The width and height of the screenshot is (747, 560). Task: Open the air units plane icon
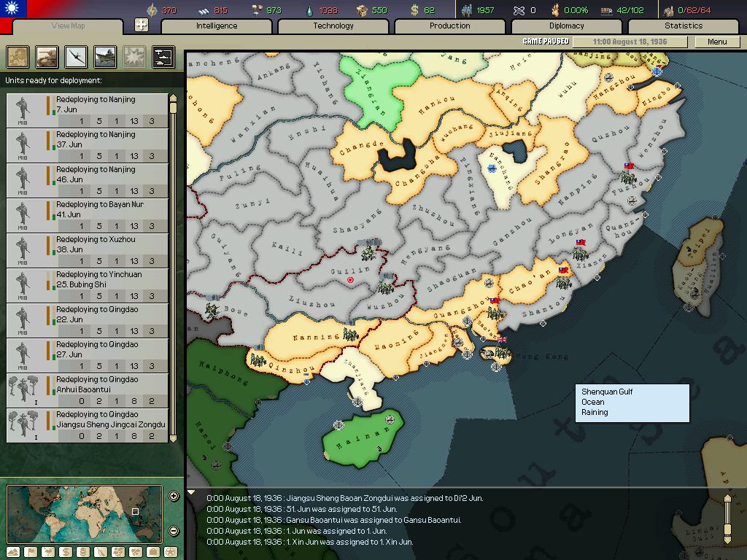click(76, 57)
